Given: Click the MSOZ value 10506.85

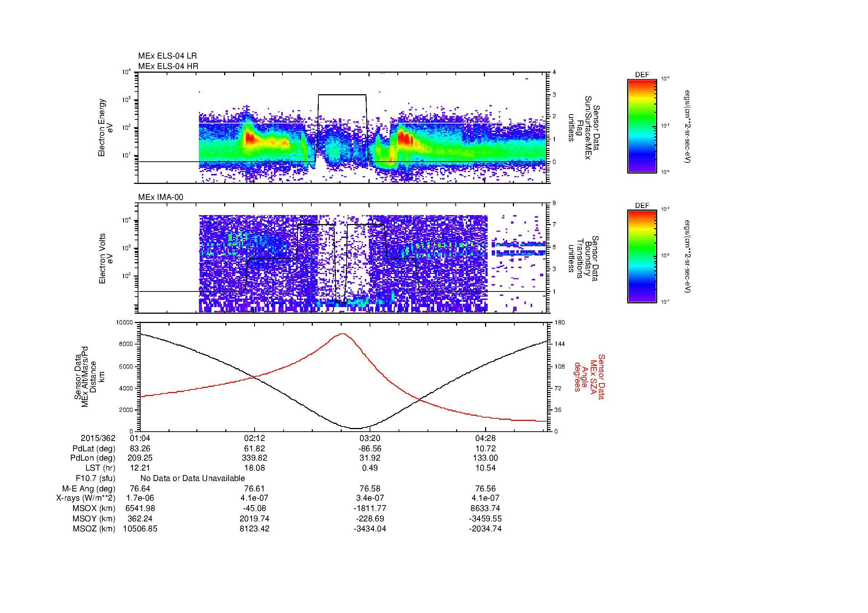Looking at the screenshot, I should click(x=140, y=529).
